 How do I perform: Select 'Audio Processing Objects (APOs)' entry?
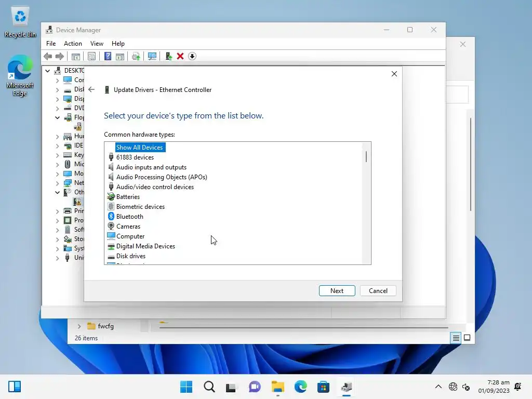coord(162,177)
